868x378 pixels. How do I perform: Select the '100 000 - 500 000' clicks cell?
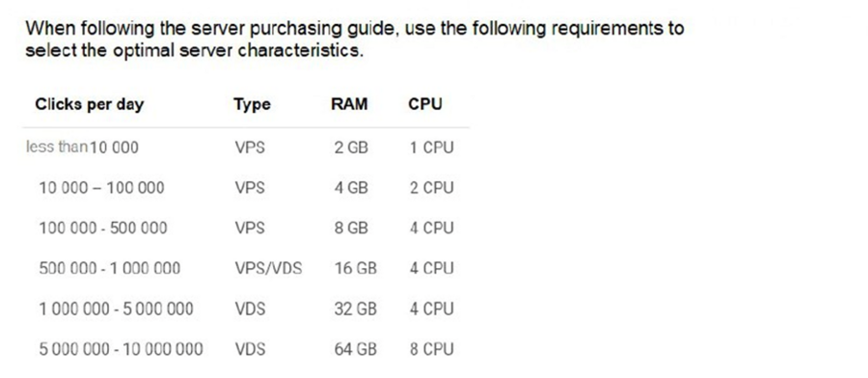103,228
